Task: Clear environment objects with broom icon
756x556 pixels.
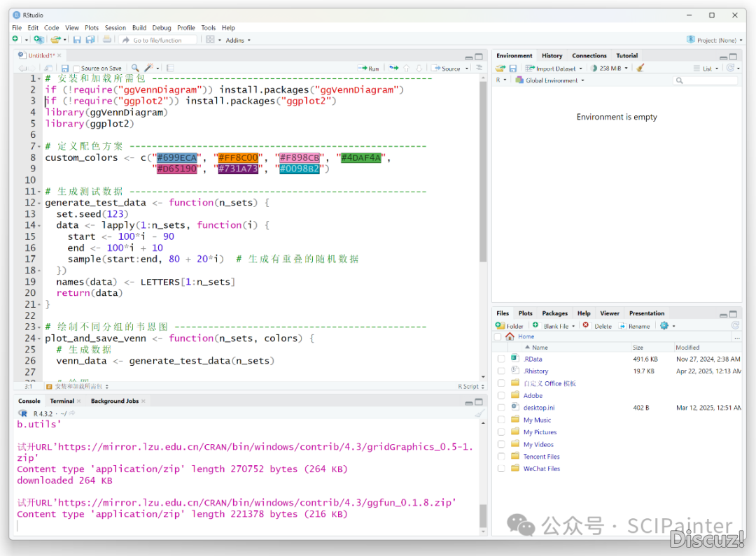Action: [x=640, y=68]
